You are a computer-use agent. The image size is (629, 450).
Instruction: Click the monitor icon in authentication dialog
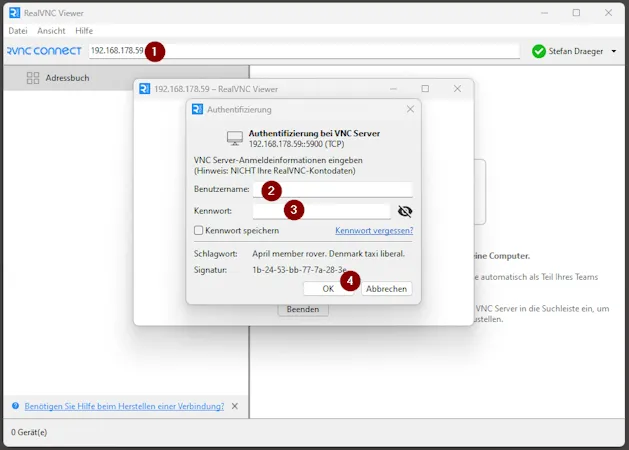click(x=235, y=138)
